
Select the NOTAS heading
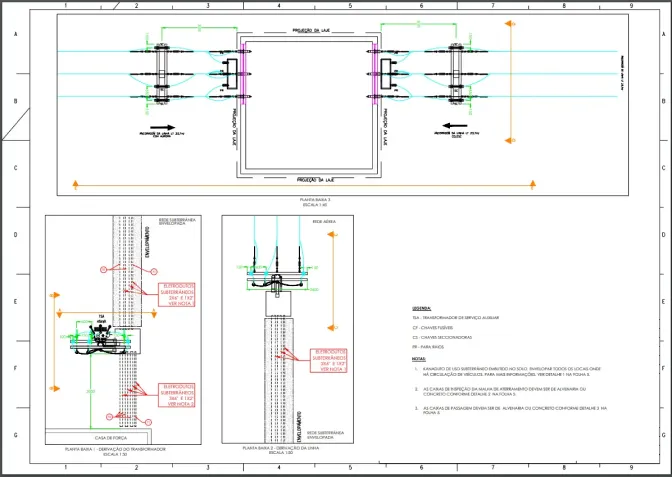tap(419, 359)
